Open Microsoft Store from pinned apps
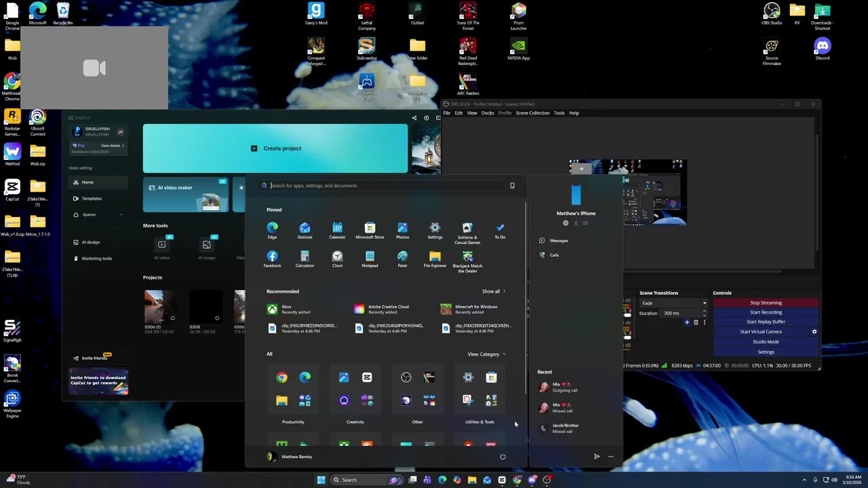The image size is (868, 488). (x=370, y=230)
